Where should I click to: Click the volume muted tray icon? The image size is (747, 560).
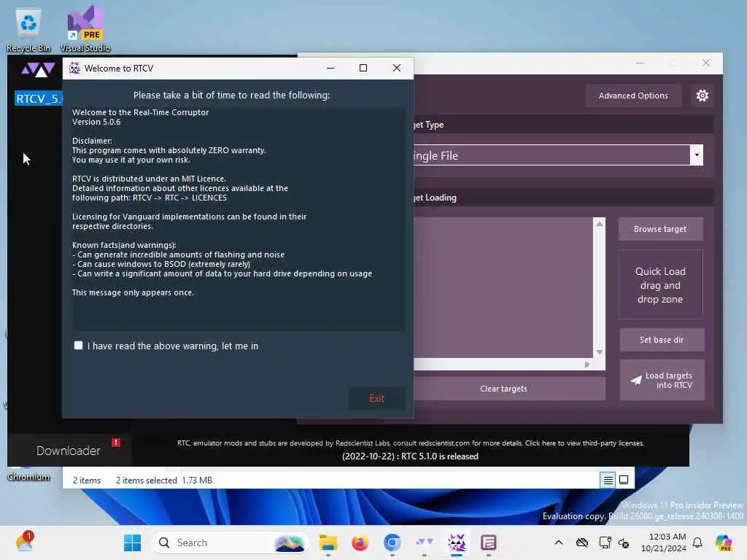(624, 542)
